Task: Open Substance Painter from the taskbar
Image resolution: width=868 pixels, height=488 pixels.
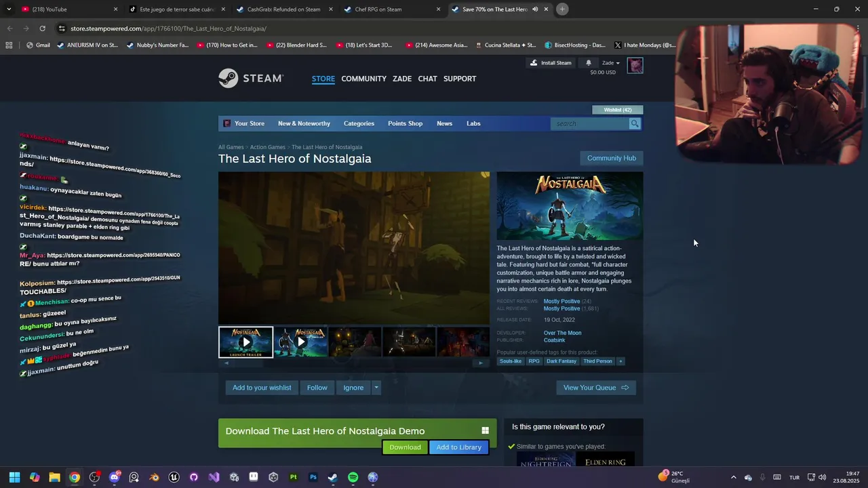Action: tap(294, 477)
